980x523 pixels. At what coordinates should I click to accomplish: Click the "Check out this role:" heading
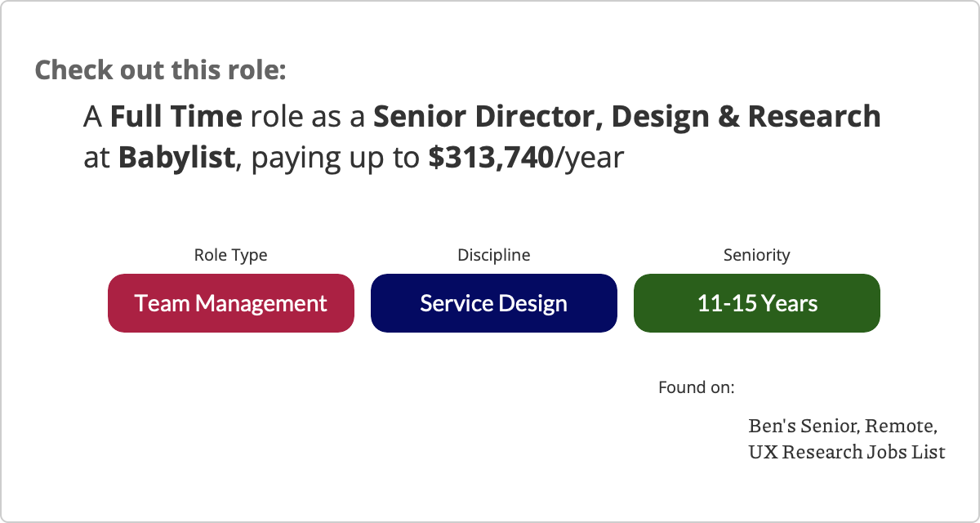(160, 70)
